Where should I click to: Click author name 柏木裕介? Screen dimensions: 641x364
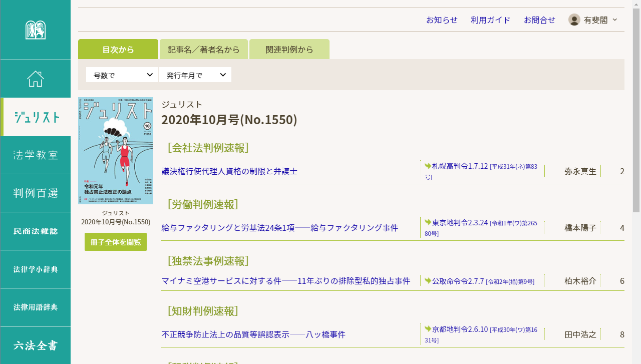[580, 281]
